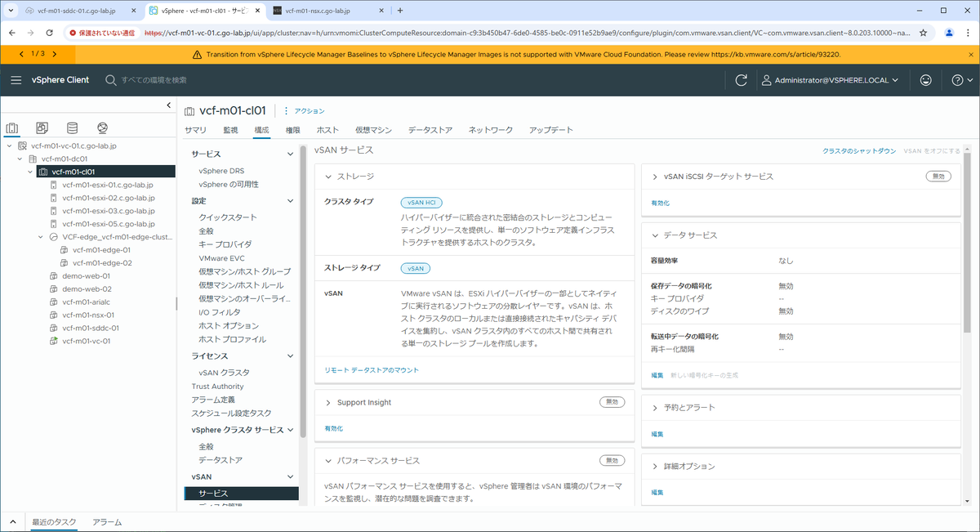Open ホスト プロファイル settings
Viewport: 980px width, 532px height.
pyautogui.click(x=232, y=338)
